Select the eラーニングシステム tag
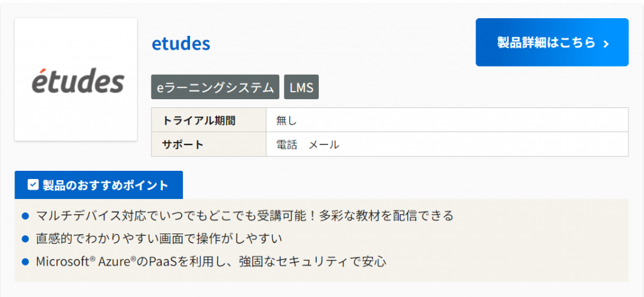 (215, 88)
